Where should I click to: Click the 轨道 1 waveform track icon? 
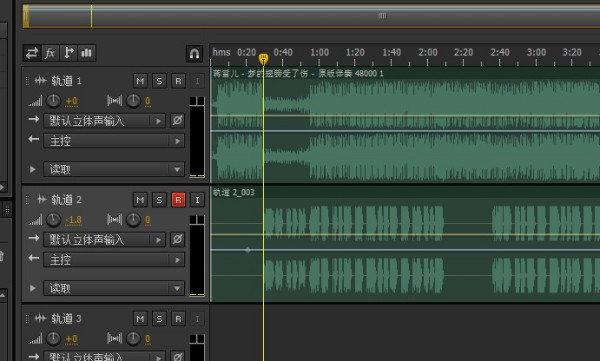pyautogui.click(x=41, y=80)
